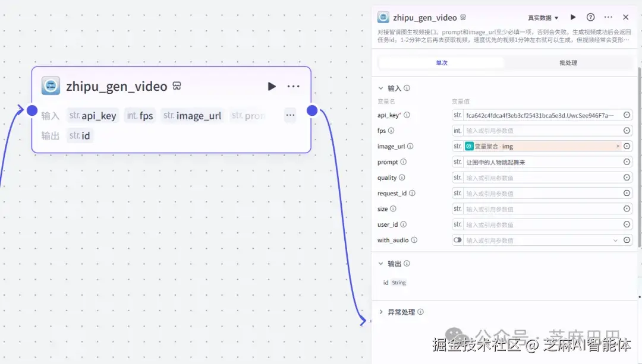Click the int.fps tag on node
642x364 pixels.
140,115
